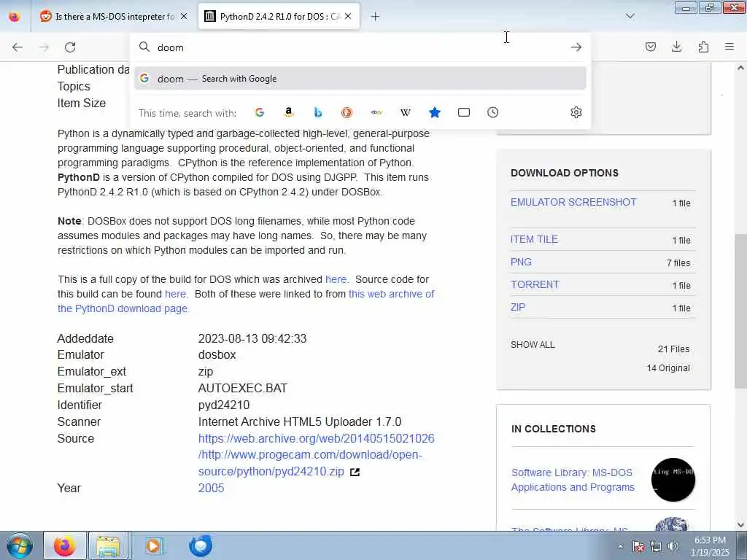
Task: Open Windows Explorer from taskbar
Action: pyautogui.click(x=108, y=545)
